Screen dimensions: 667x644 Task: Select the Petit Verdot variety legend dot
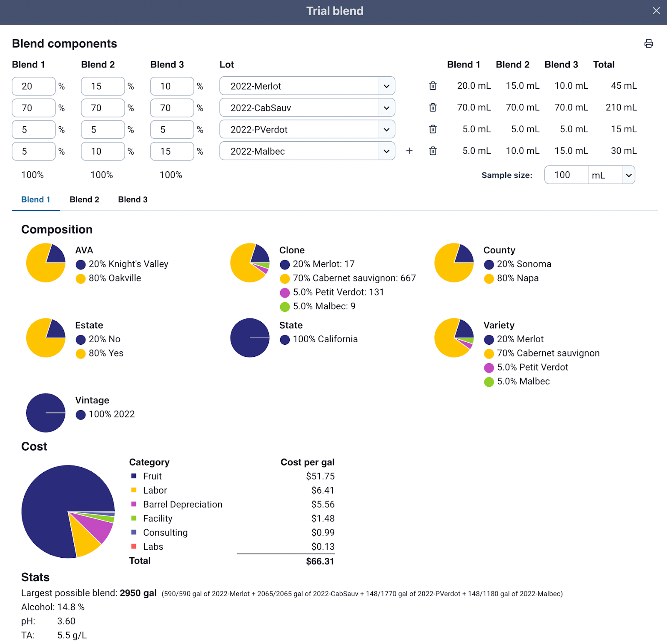click(x=489, y=368)
